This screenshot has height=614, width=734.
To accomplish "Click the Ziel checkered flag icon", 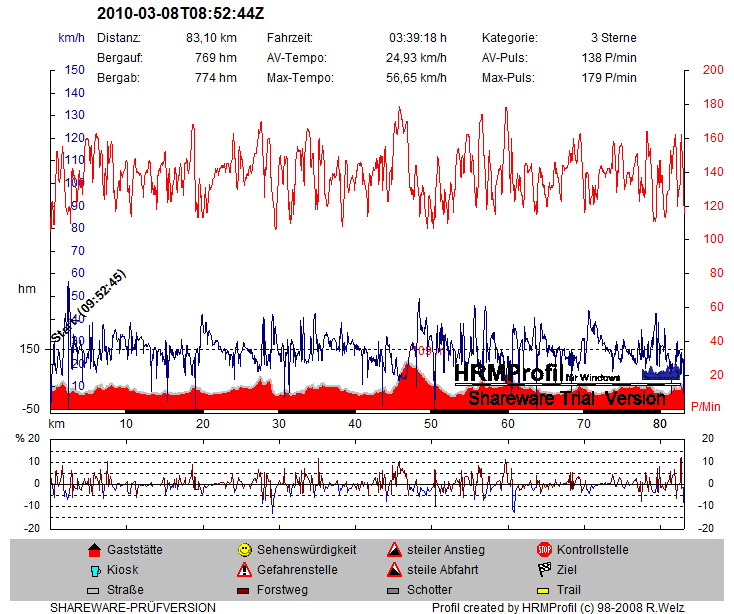I will (544, 570).
